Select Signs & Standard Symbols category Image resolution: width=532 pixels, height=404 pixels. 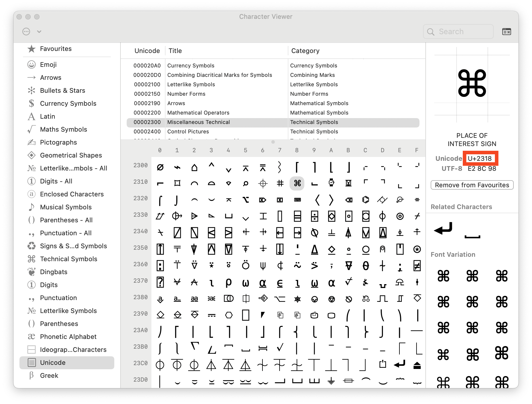coord(67,246)
